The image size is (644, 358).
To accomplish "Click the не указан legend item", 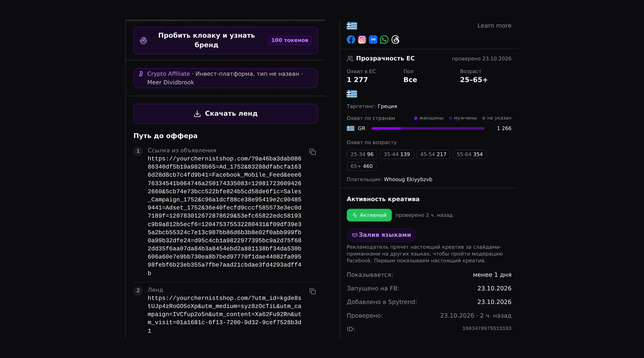I will (497, 118).
